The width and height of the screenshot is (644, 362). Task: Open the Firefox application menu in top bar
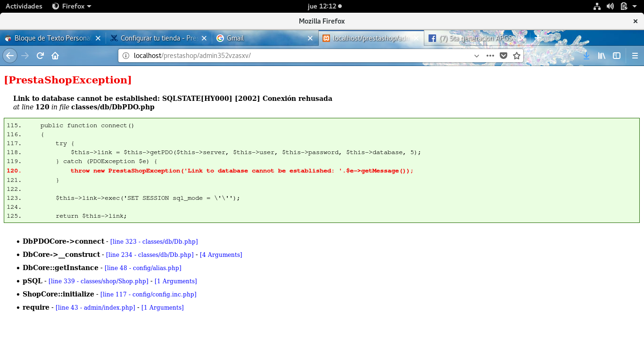[72, 6]
